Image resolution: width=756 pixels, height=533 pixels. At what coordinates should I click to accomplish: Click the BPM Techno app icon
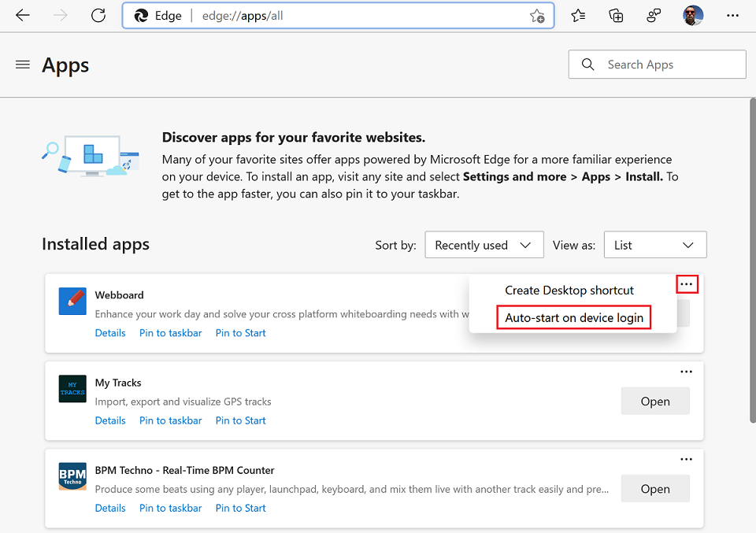click(x=72, y=476)
